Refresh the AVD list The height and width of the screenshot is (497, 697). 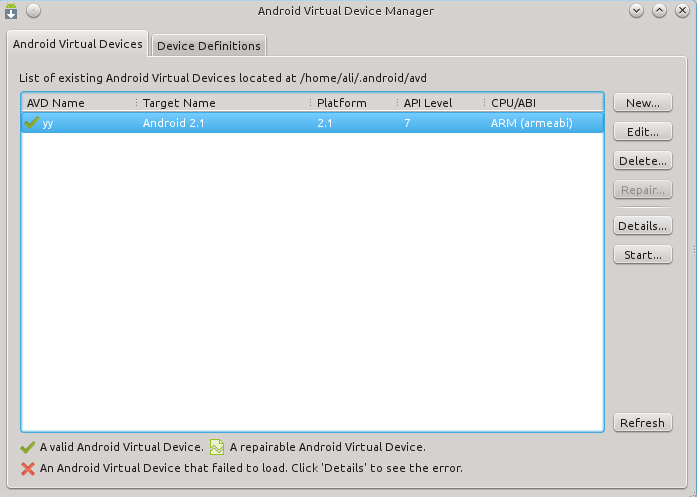[642, 423]
